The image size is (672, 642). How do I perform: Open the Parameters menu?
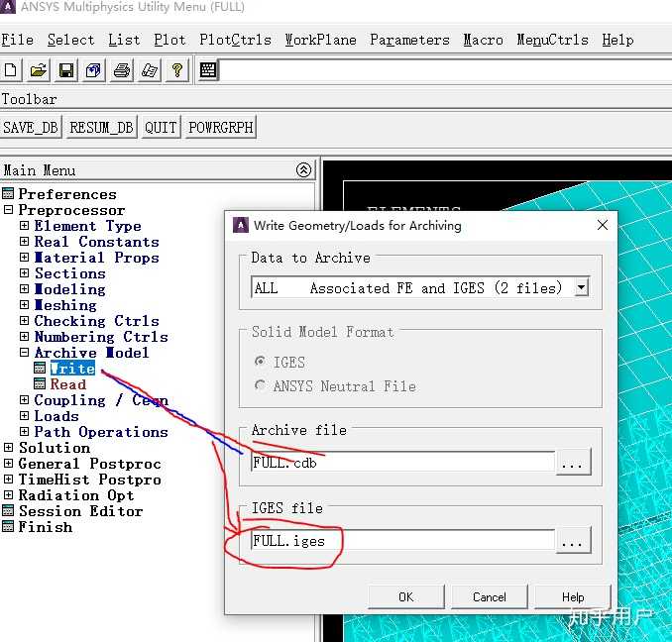click(x=409, y=40)
